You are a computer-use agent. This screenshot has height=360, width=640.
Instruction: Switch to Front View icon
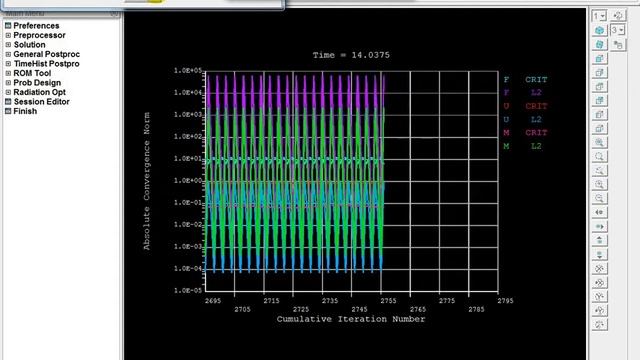pyautogui.click(x=599, y=58)
